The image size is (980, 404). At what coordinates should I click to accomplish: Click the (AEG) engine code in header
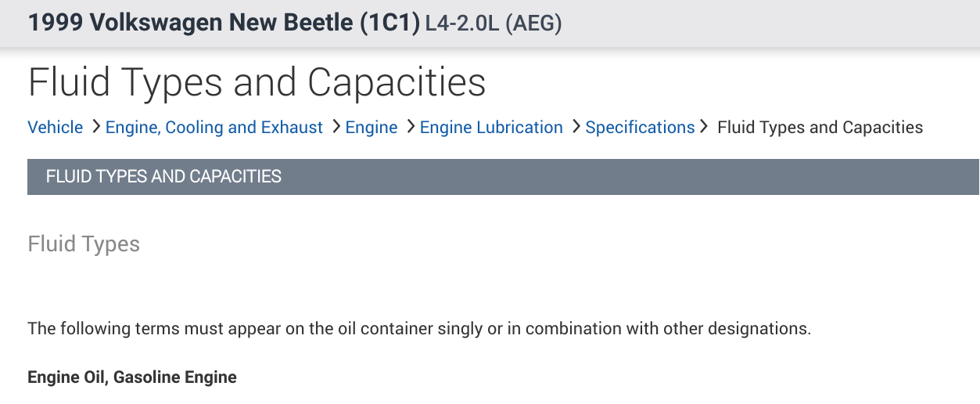[x=533, y=24]
